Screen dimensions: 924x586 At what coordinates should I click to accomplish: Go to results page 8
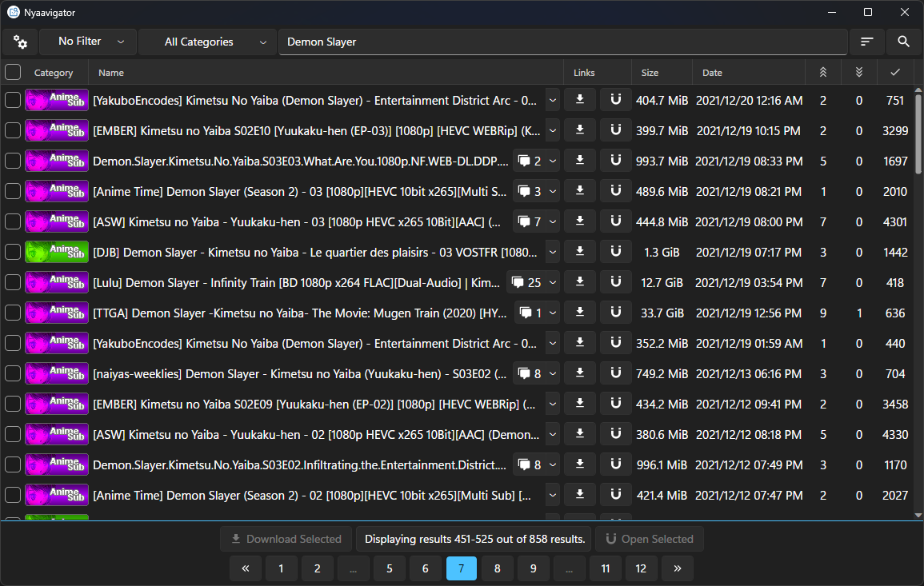click(x=497, y=568)
